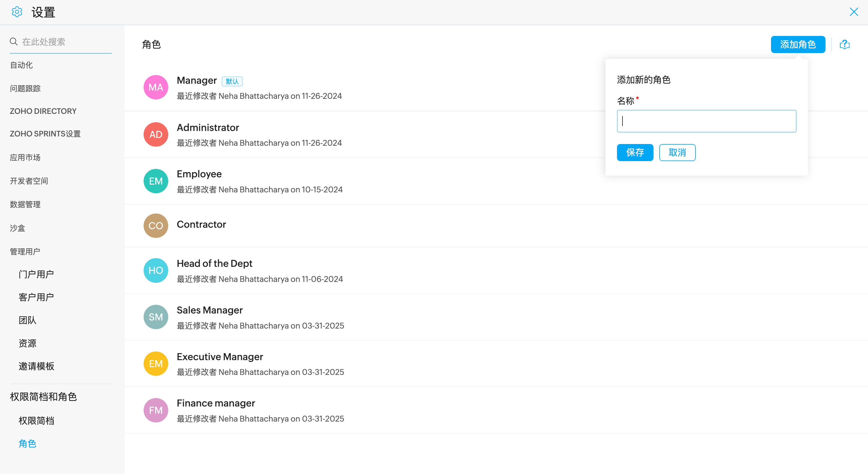This screenshot has width=868, height=474.
Task: Click the brown CO Contractor avatar
Action: tap(156, 225)
